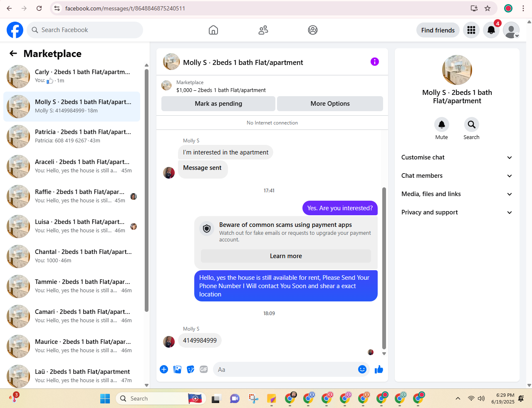Click the install app icon in address bar

[x=474, y=8]
